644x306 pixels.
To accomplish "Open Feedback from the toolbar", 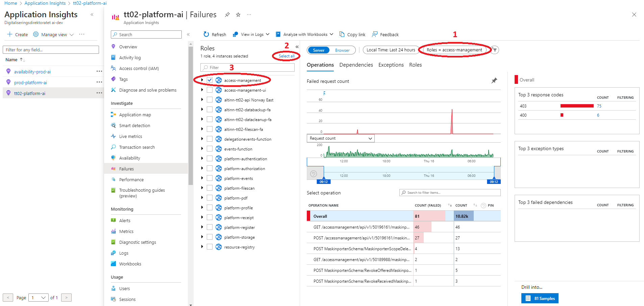I will [x=386, y=34].
